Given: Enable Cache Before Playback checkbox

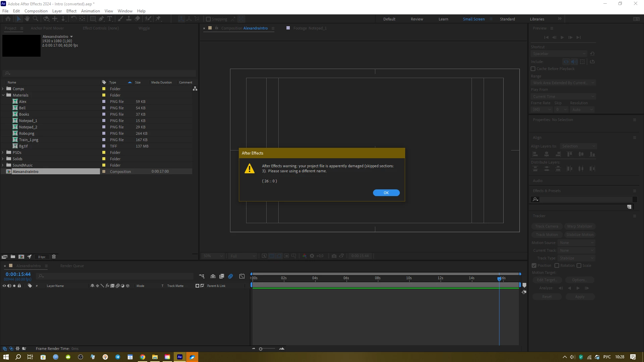Looking at the screenshot, I should tap(533, 69).
